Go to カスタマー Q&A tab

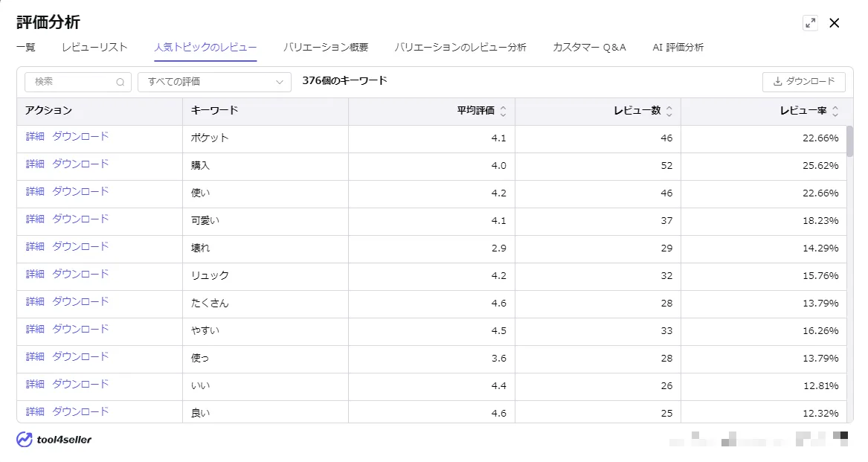(589, 47)
